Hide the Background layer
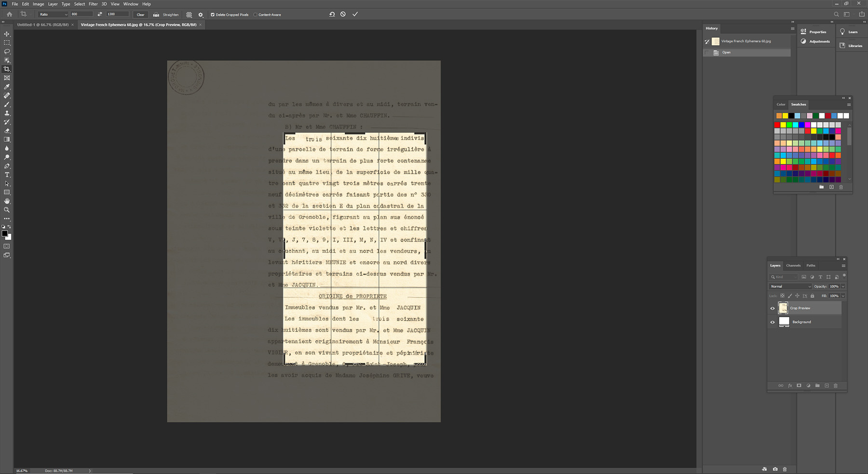 (x=773, y=322)
